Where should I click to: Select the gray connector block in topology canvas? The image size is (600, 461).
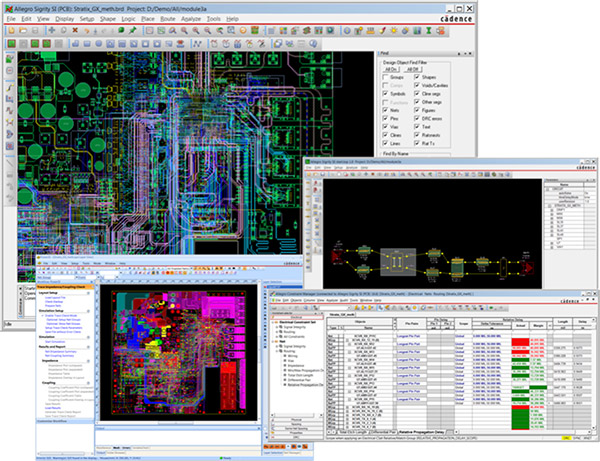[398, 262]
